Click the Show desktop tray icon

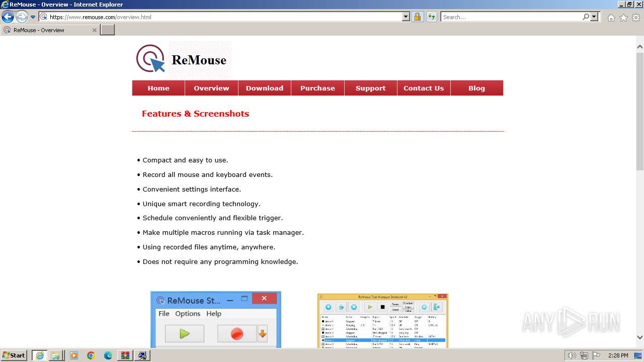(638, 355)
